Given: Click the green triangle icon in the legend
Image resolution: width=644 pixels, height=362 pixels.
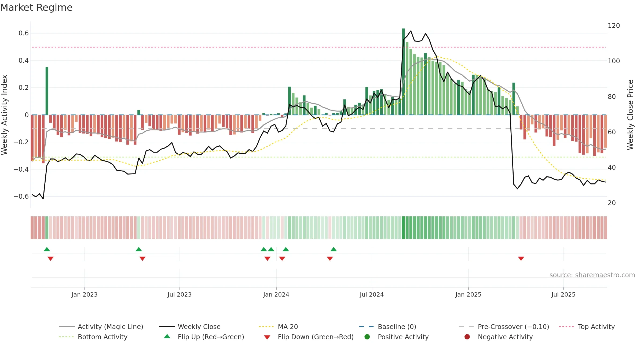Looking at the screenshot, I should pos(167,336).
